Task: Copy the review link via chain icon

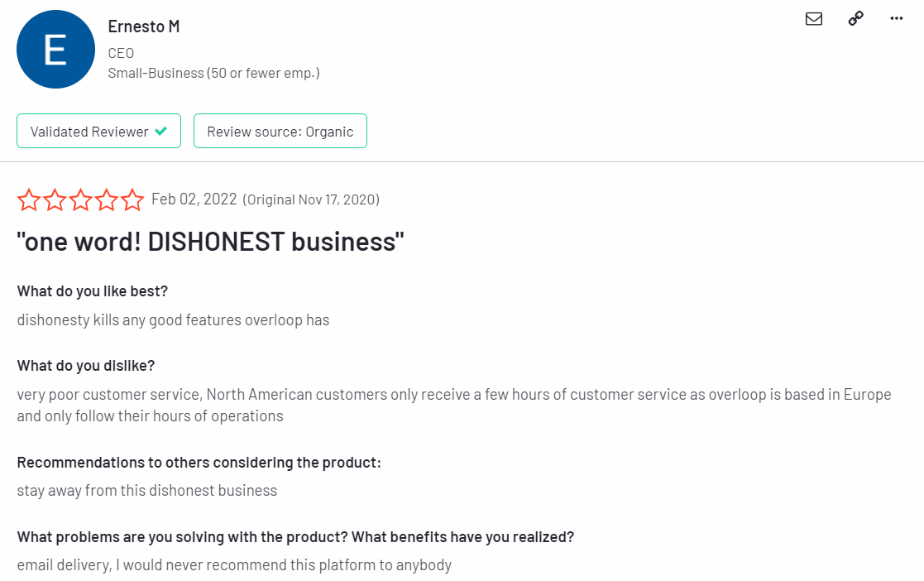Action: coord(856,19)
